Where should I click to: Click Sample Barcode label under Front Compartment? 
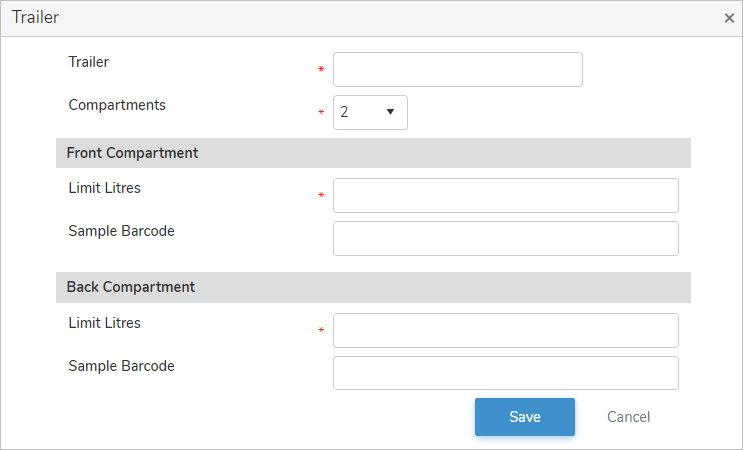121,231
